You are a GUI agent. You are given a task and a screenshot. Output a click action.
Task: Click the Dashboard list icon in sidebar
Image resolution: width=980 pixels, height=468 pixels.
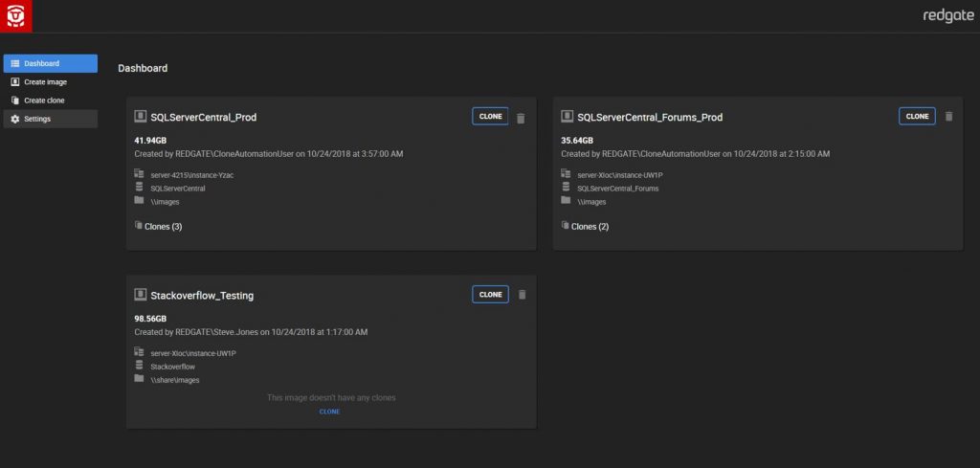(x=15, y=63)
